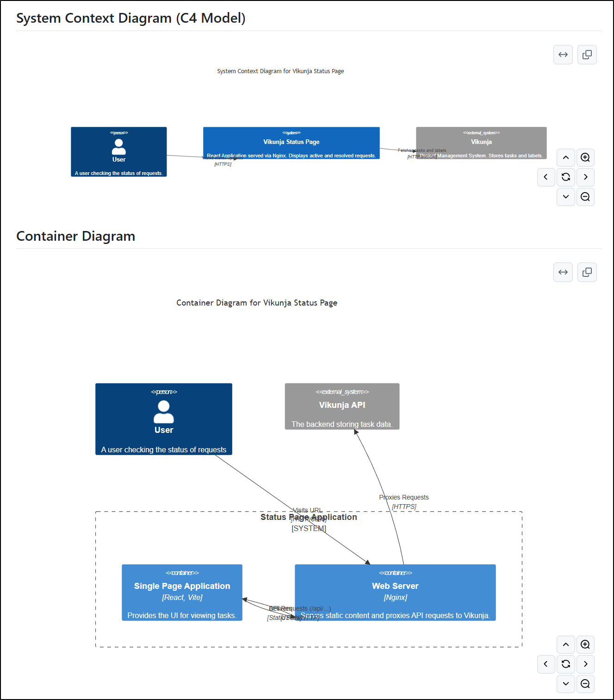The width and height of the screenshot is (614, 700).
Task: Select the Single Page Application node
Action: point(182,587)
